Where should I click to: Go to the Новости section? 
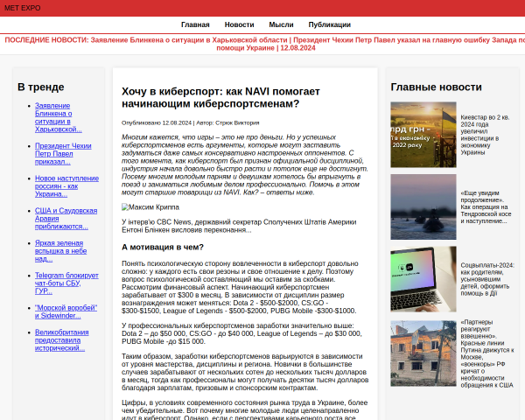click(x=239, y=24)
